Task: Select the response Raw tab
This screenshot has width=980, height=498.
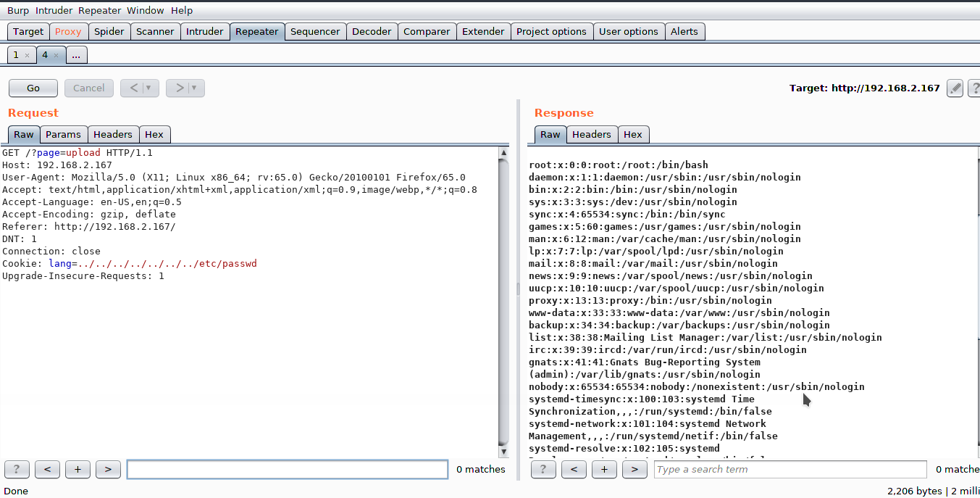Action: 550,134
